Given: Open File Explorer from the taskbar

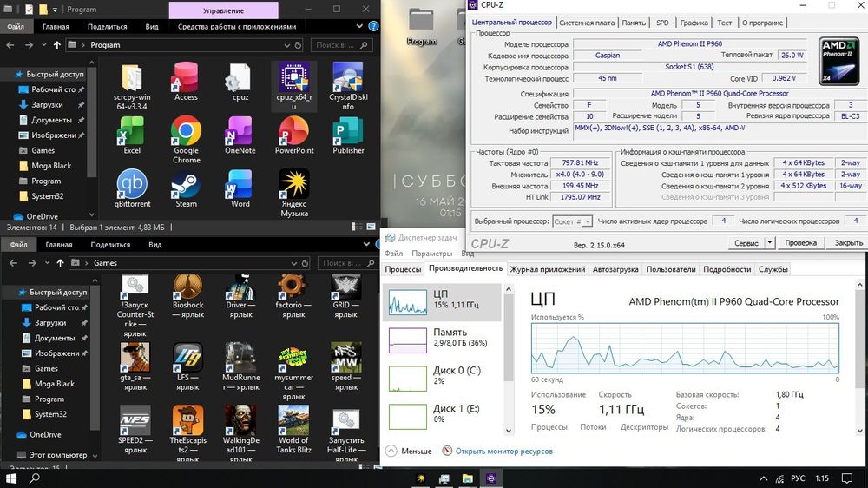Looking at the screenshot, I should coord(468,478).
